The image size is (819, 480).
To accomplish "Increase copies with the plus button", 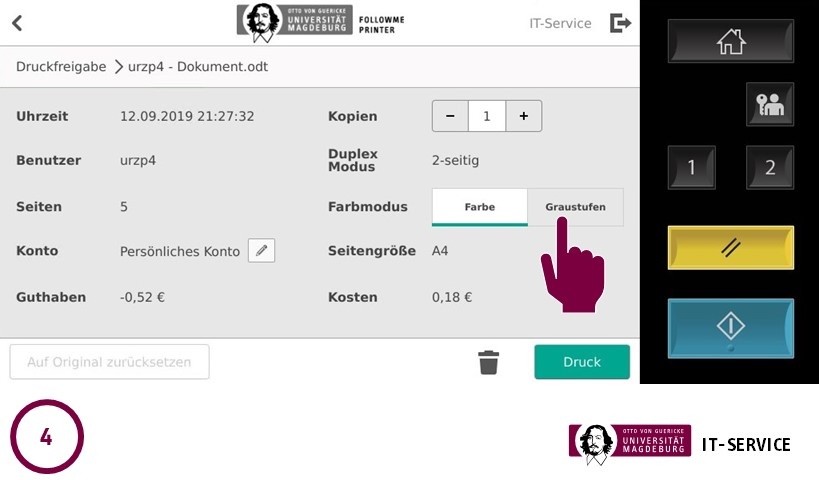I will click(x=523, y=116).
